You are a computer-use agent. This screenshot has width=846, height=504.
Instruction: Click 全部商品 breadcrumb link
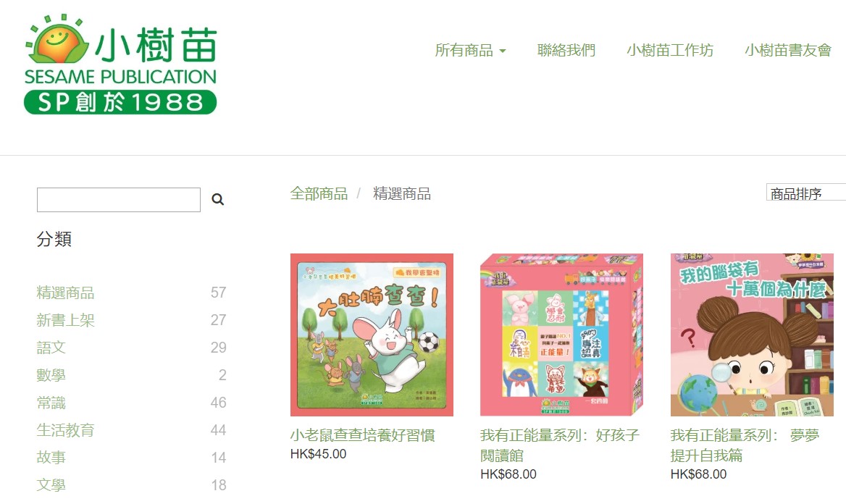click(x=319, y=194)
